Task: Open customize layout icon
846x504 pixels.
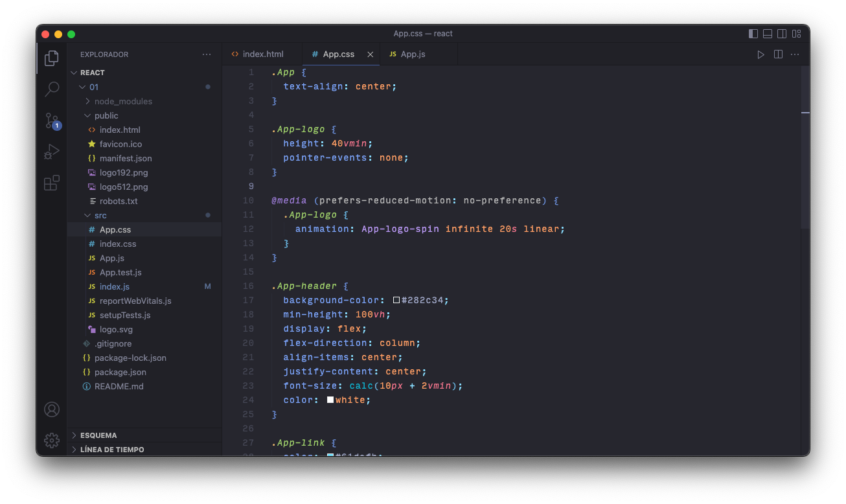Action: 797,34
